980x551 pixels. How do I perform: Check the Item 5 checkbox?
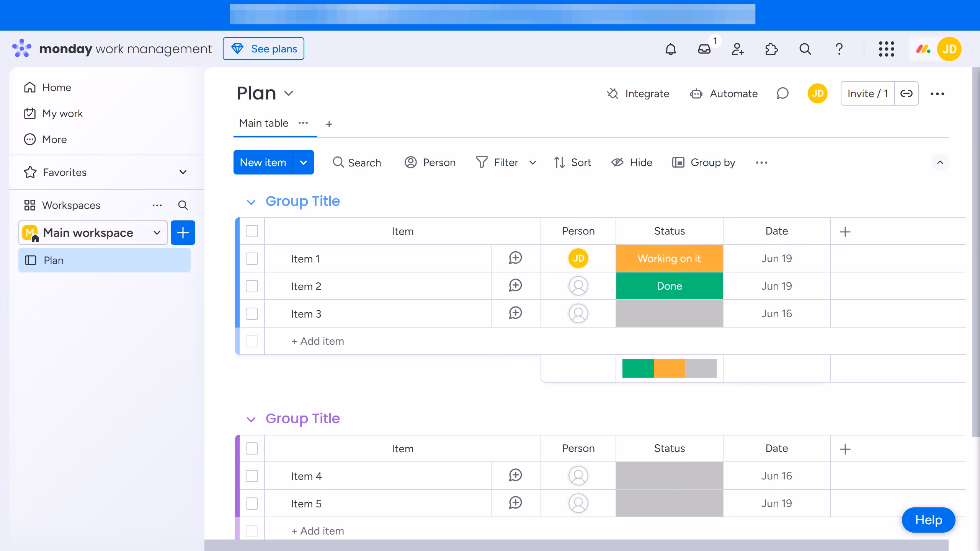click(252, 504)
